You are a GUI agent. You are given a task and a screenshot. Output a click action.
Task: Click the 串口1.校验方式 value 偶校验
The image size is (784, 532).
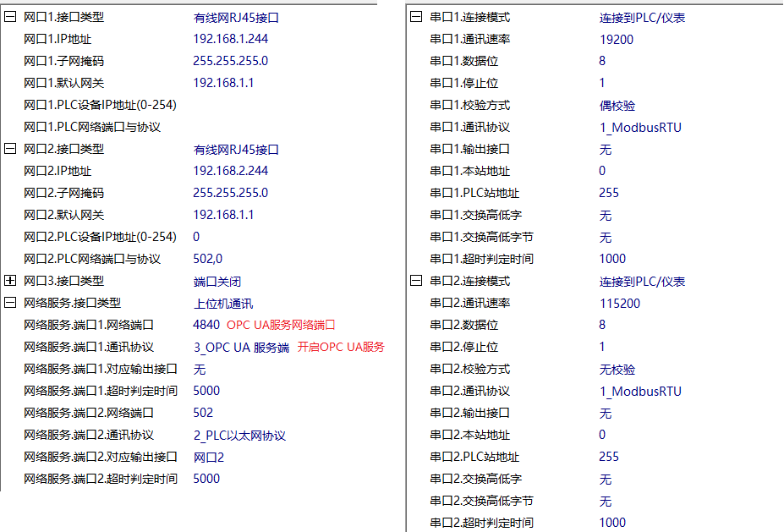tap(617, 106)
